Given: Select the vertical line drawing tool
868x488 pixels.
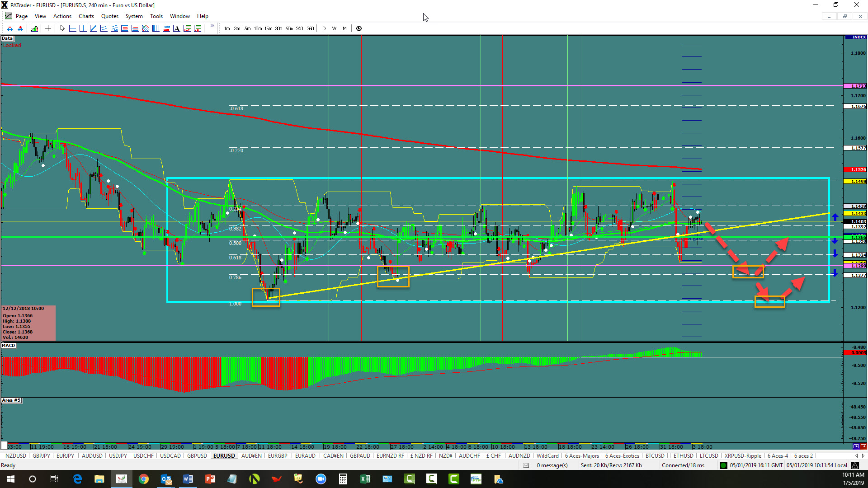Looking at the screenshot, I should click(83, 28).
